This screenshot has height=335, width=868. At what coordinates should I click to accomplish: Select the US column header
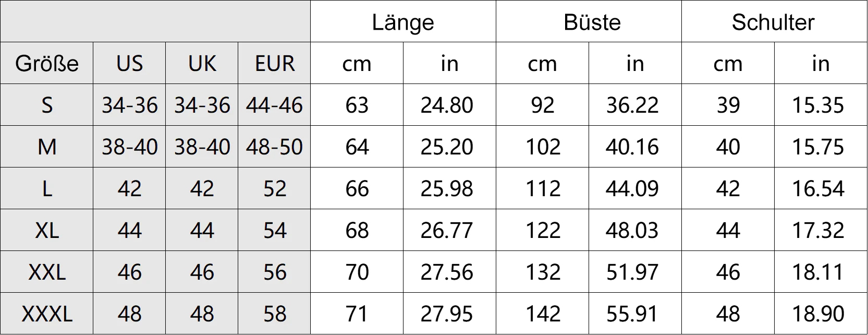[x=129, y=64]
